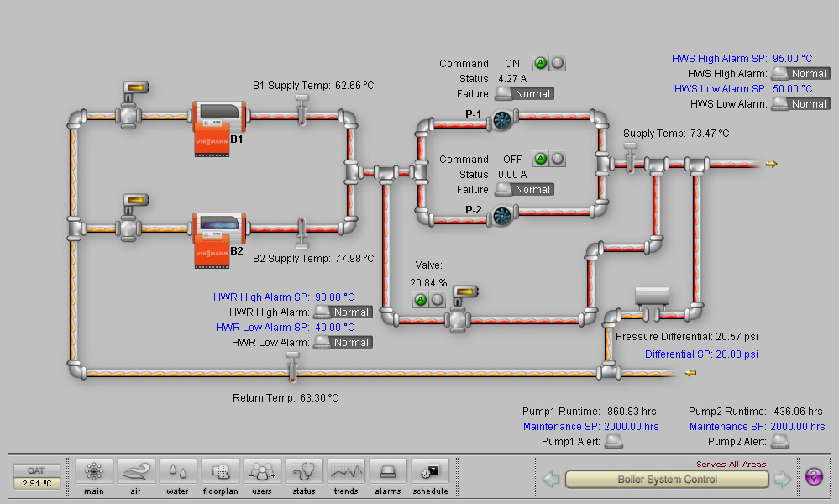Image resolution: width=839 pixels, height=504 pixels.
Task: Toggle P-1 pump command green button
Action: coord(540,63)
